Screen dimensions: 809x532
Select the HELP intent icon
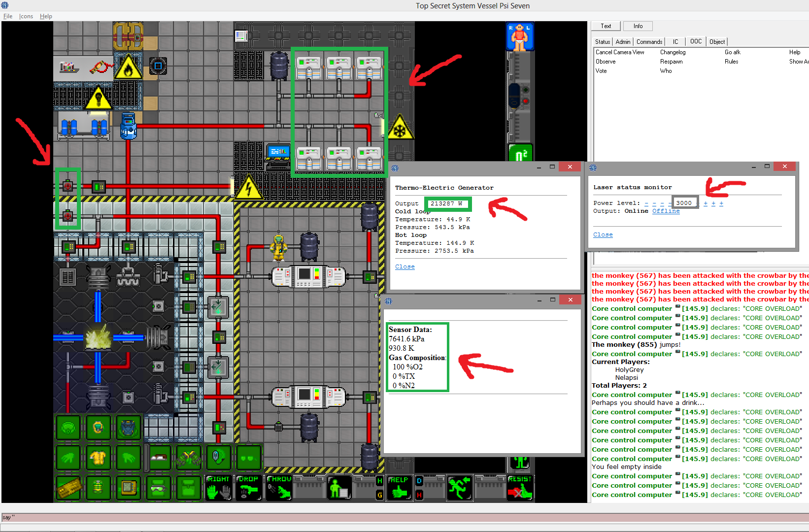399,487
